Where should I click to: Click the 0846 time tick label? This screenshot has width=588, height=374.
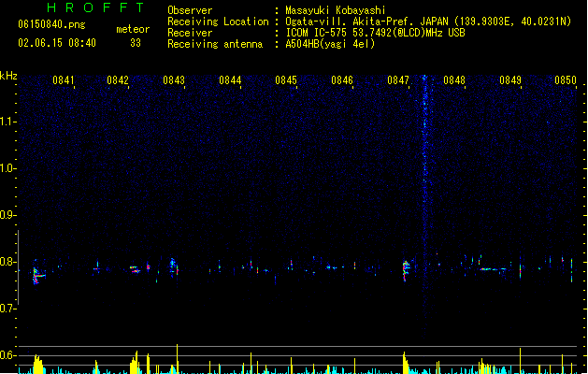click(x=342, y=80)
